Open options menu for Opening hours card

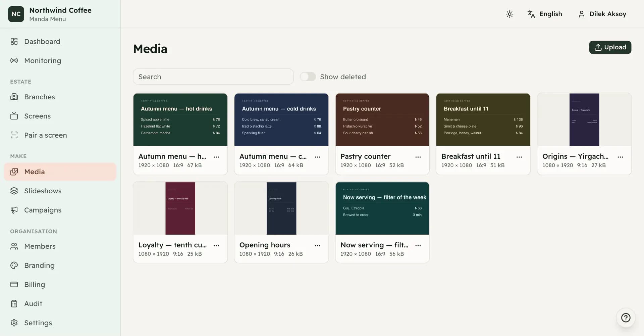tap(317, 245)
